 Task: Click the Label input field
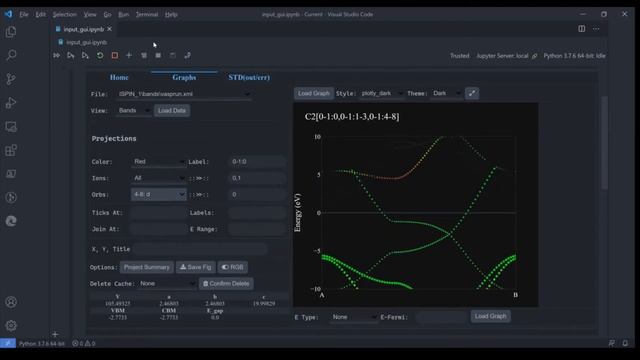pos(257,162)
